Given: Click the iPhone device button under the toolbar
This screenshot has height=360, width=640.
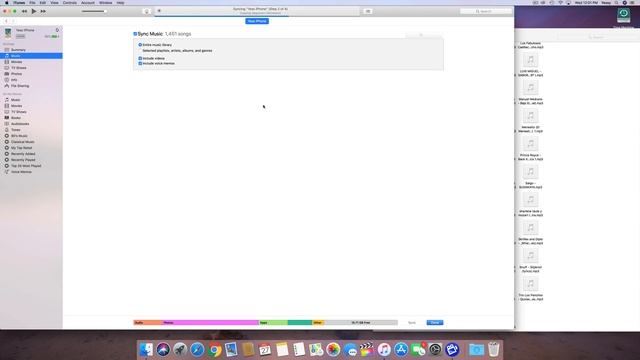Looking at the screenshot, I should coord(257,21).
